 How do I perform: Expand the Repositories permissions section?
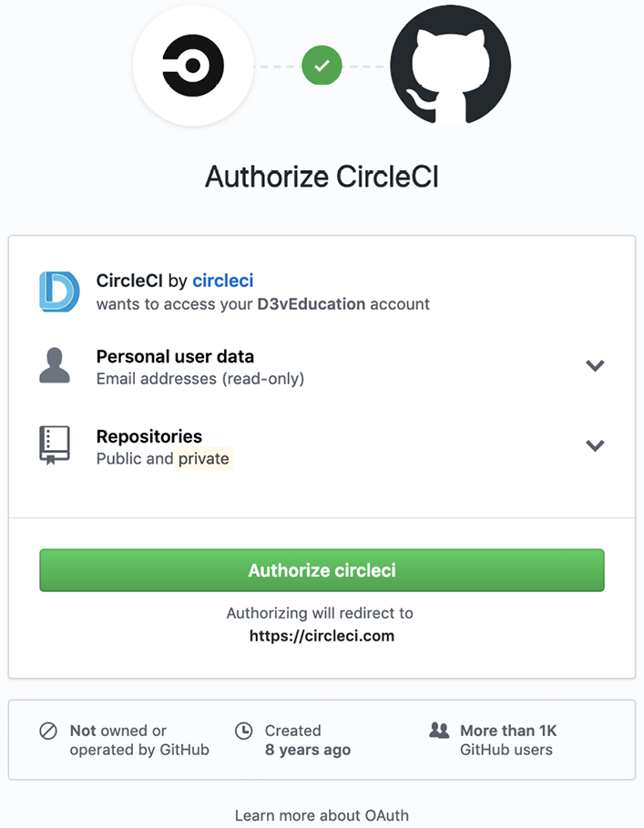click(595, 445)
